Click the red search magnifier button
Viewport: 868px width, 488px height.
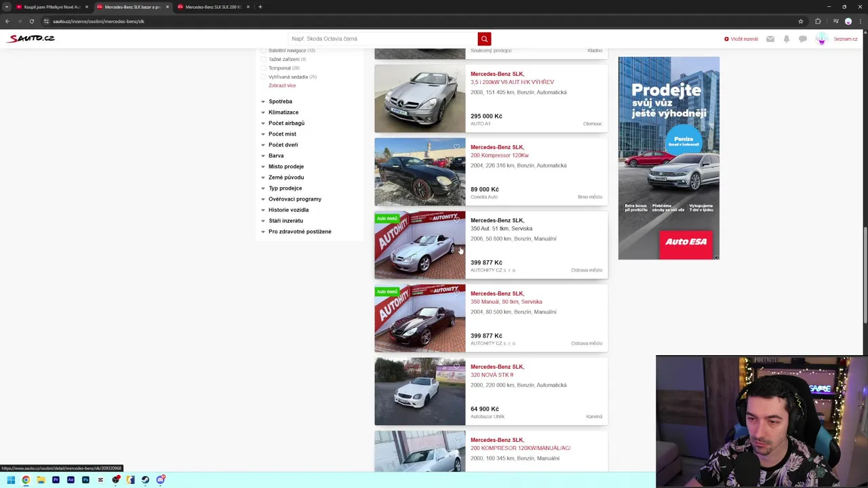click(x=484, y=39)
